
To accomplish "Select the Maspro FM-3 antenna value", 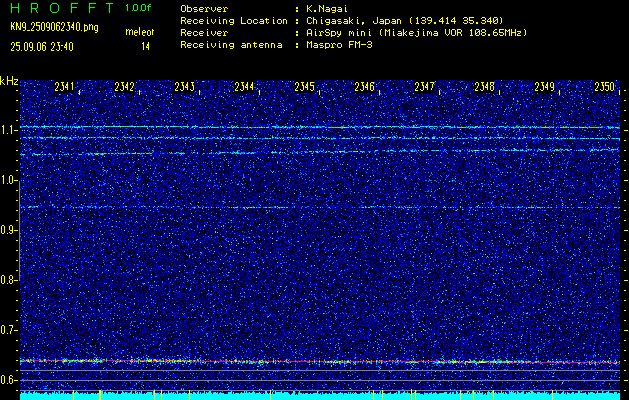I will [337, 45].
